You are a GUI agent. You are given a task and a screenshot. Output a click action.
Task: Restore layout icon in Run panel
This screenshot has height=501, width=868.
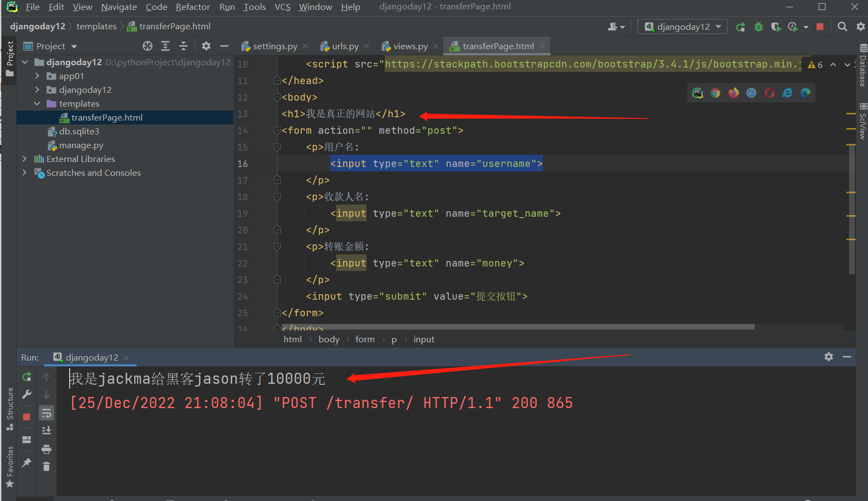pyautogui.click(x=27, y=440)
